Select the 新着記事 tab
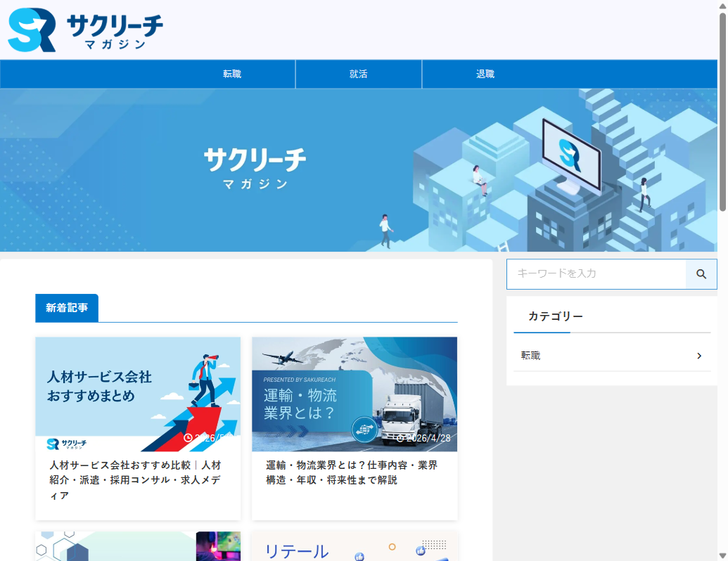Screen dimensions: 728x561 [x=67, y=308]
